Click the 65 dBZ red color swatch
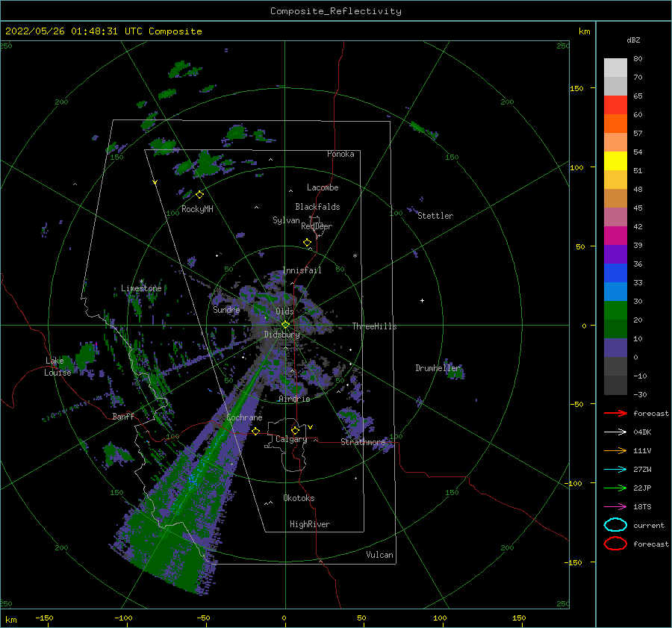The height and width of the screenshot is (628, 672). click(615, 105)
